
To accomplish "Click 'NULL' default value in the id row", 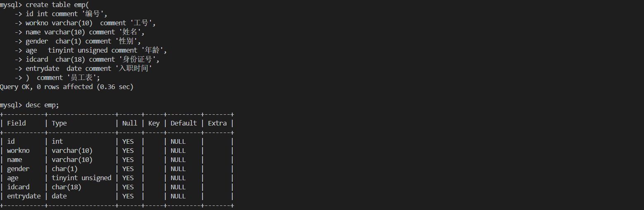I will pos(178,141).
